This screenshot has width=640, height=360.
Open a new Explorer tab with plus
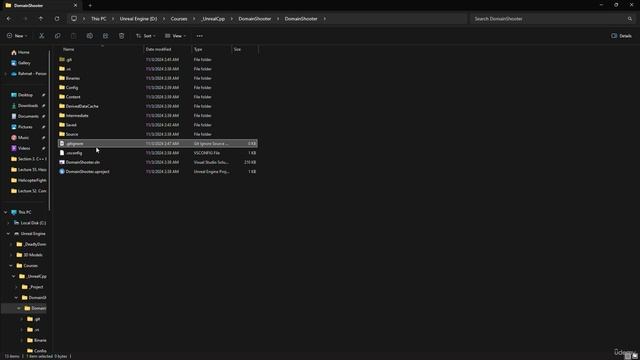coord(90,6)
